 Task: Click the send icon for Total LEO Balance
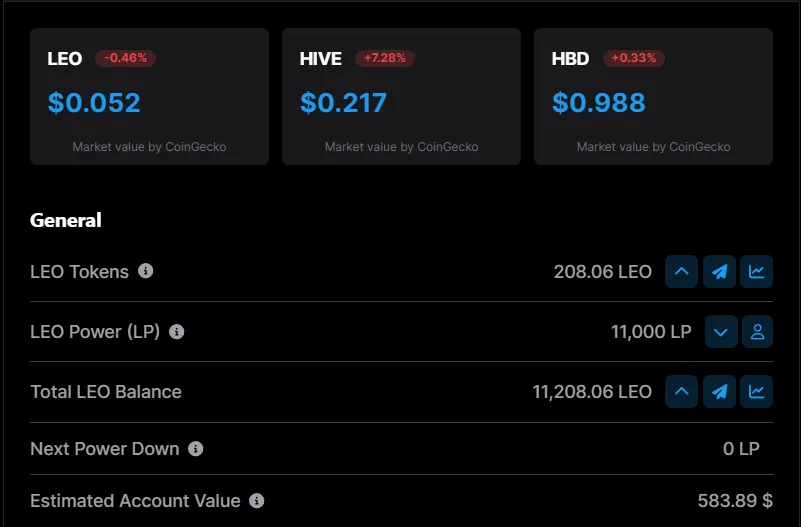(719, 392)
